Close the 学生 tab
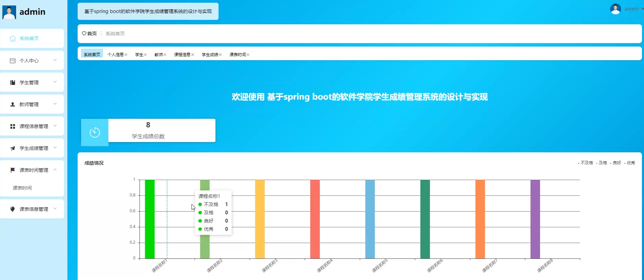 click(145, 55)
